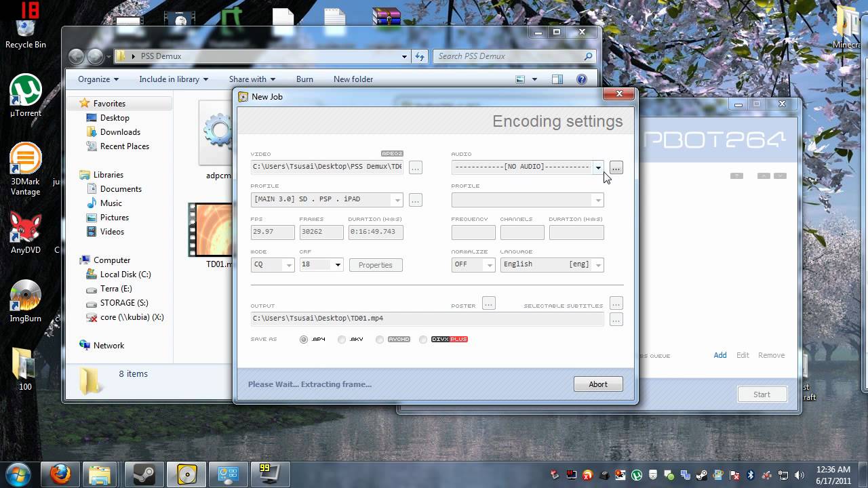Browse for audio file with the ellipsis button

click(616, 167)
